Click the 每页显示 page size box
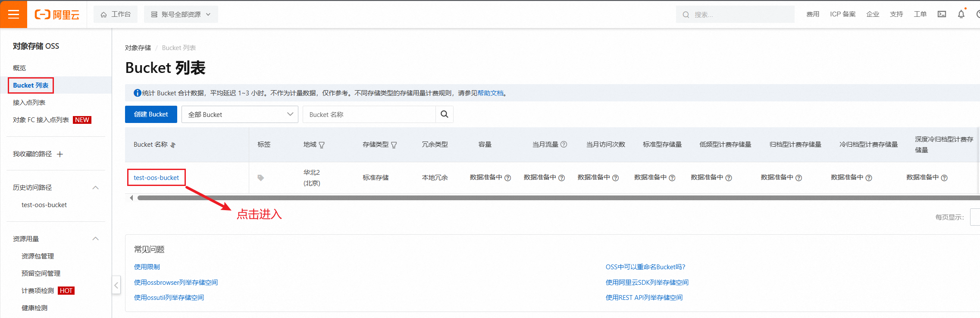This screenshot has height=318, width=980. pyautogui.click(x=975, y=217)
